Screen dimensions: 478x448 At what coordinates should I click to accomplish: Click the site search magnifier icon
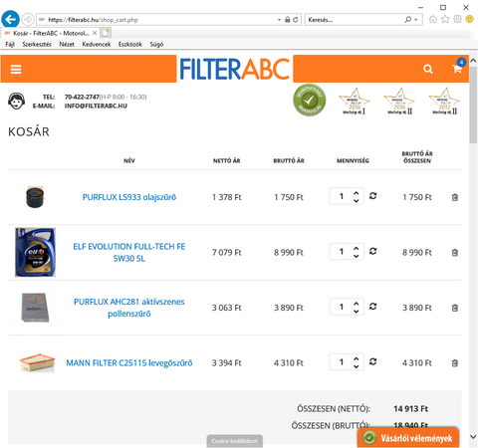(x=428, y=69)
